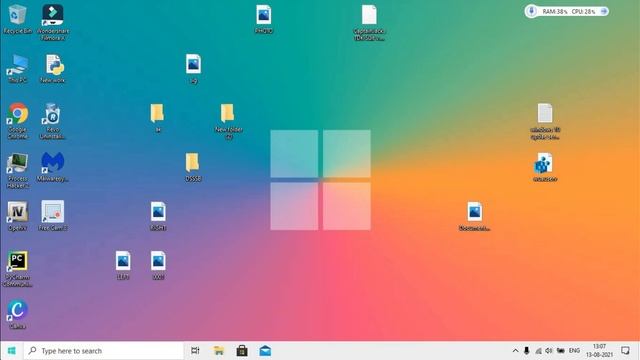This screenshot has height=360, width=640.
Task: Select the DSSSB folder
Action: coord(193,167)
